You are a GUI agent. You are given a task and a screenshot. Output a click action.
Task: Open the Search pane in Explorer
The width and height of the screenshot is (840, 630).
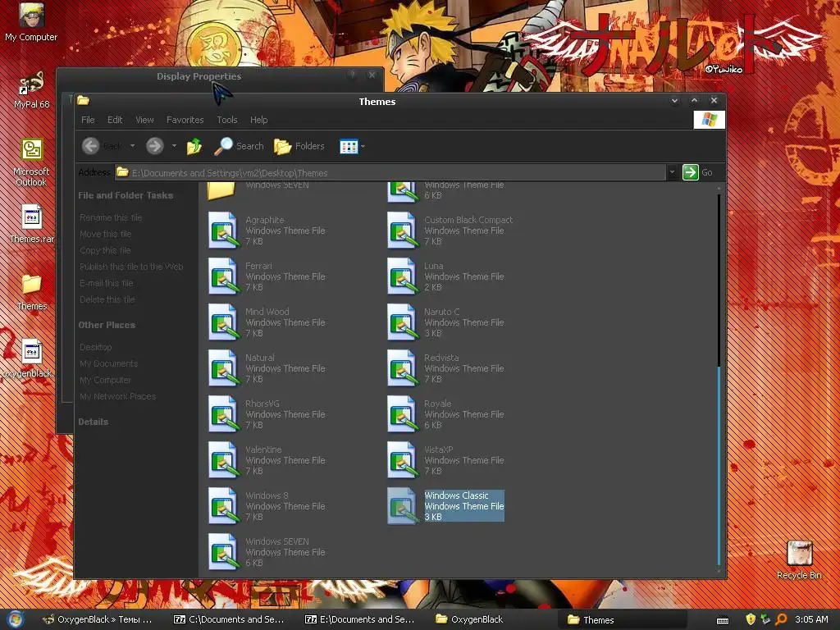click(239, 146)
